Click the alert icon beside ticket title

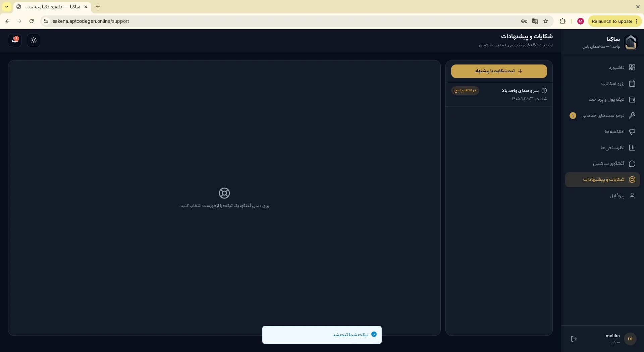click(544, 91)
